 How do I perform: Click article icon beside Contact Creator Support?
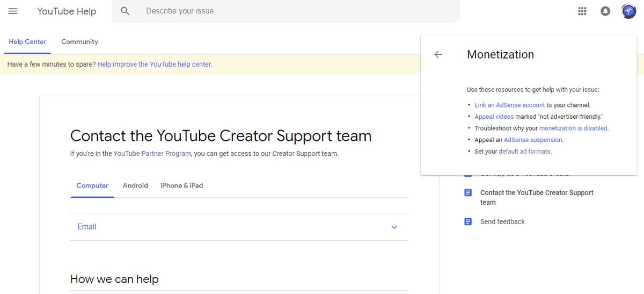tap(468, 192)
